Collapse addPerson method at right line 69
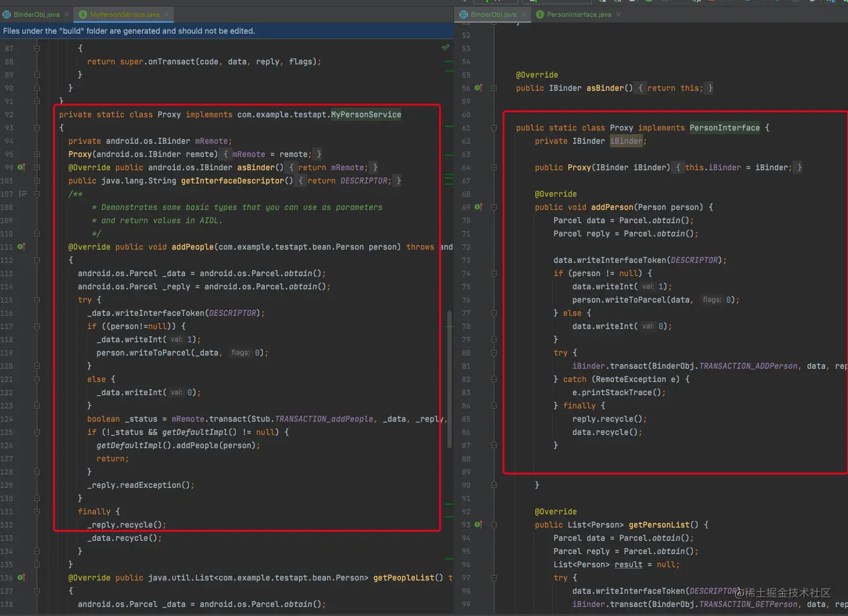848x616 pixels. point(494,207)
